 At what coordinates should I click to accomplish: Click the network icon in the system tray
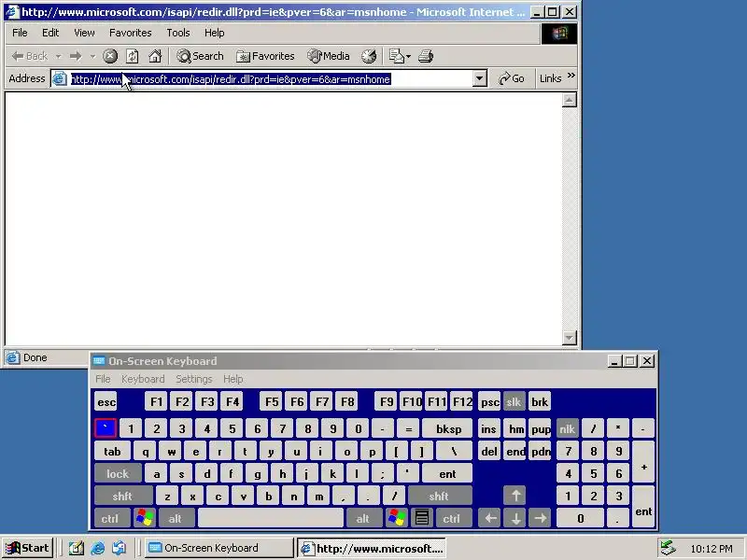click(x=668, y=548)
